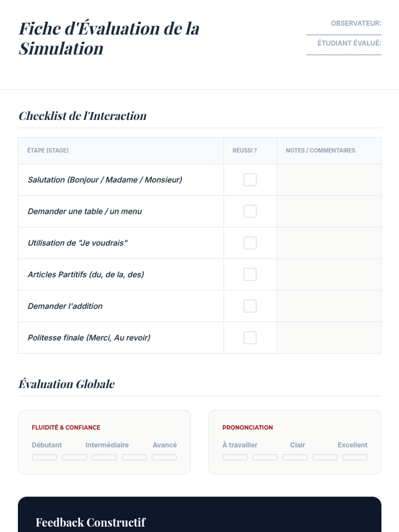The image size is (399, 532).
Task: Select the Intermédiaire fluency rating box
Action: click(104, 457)
